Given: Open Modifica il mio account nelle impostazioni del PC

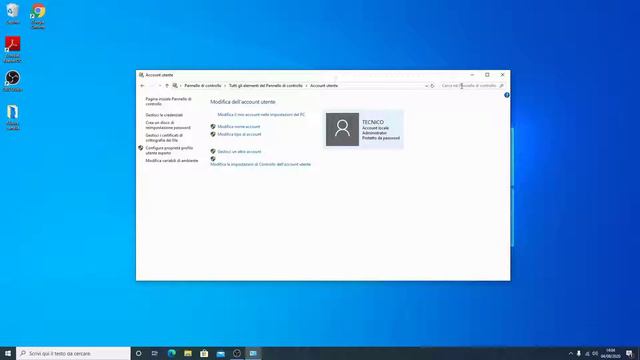Looking at the screenshot, I should click(x=261, y=115).
